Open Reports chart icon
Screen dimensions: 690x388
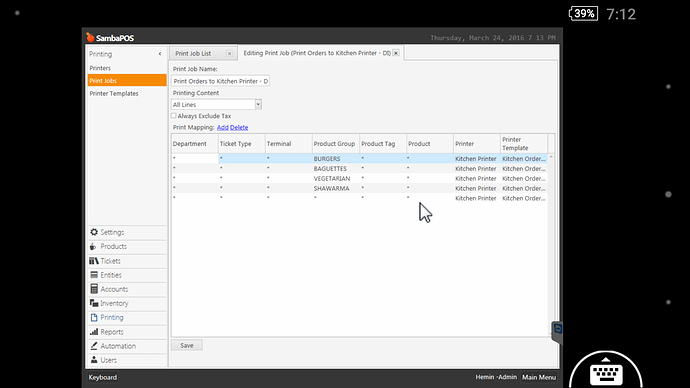(94, 332)
